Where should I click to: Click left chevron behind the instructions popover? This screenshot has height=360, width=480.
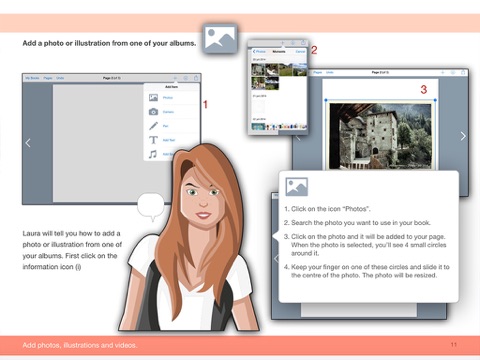tap(276, 258)
